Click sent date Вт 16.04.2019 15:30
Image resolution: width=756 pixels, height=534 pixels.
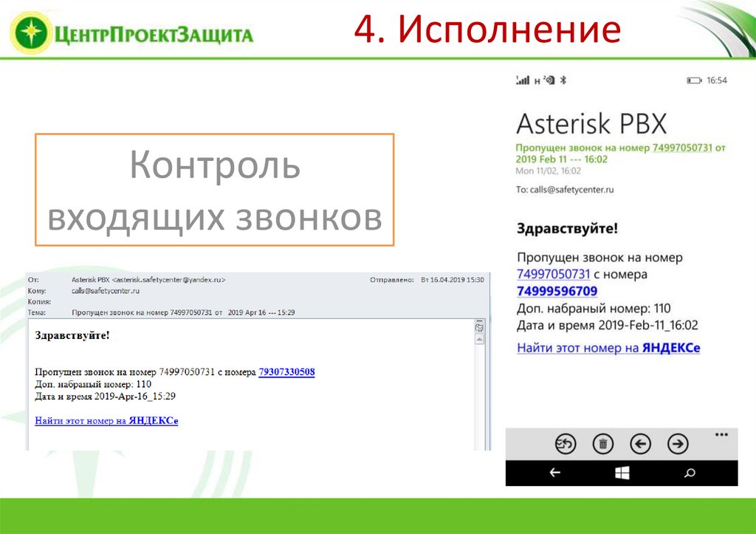coord(453,280)
